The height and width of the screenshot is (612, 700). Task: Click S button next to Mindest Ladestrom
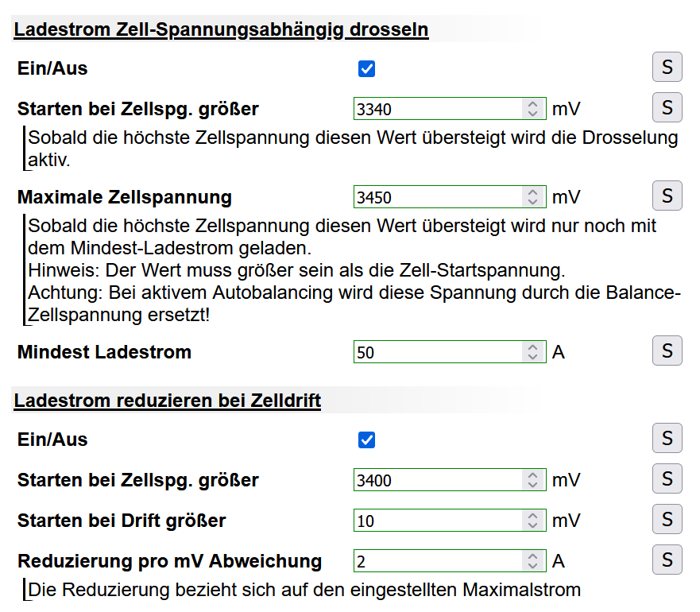click(x=667, y=351)
